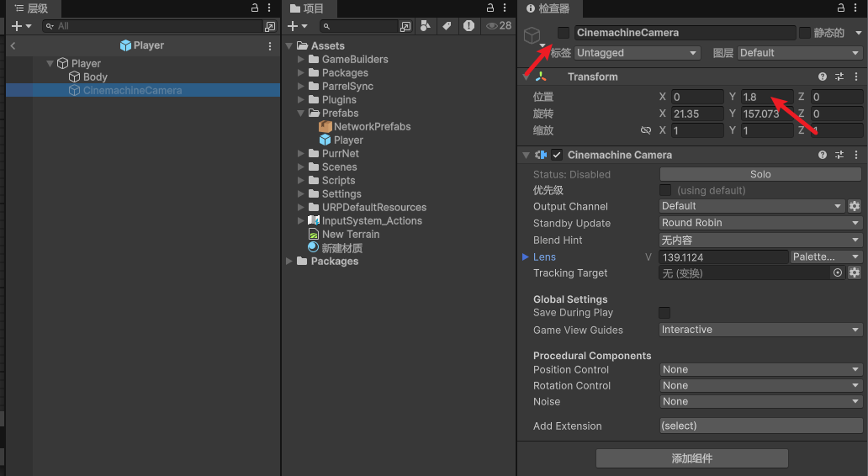Viewport: 868px width, 476px height.
Task: Enable the CinemachineCamera GameObject active checkbox
Action: [x=564, y=33]
